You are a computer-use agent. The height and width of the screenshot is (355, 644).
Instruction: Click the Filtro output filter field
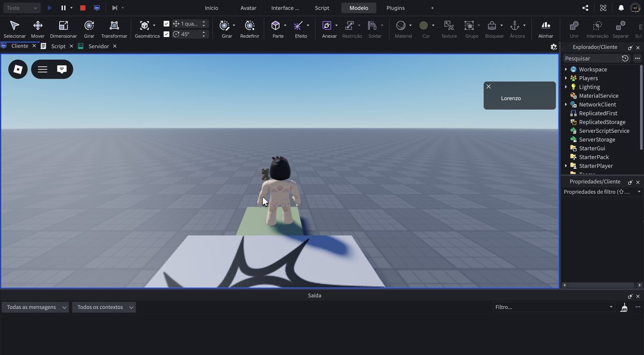553,307
